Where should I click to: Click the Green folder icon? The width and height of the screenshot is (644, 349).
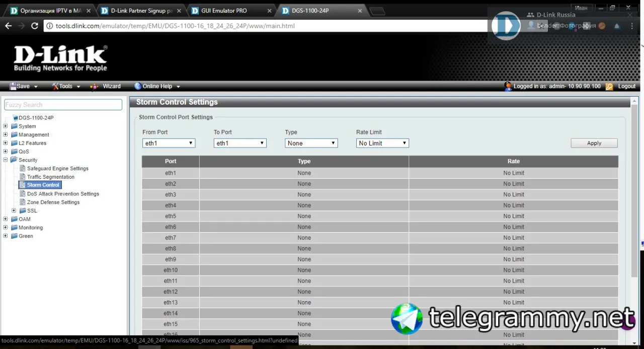[14, 236]
